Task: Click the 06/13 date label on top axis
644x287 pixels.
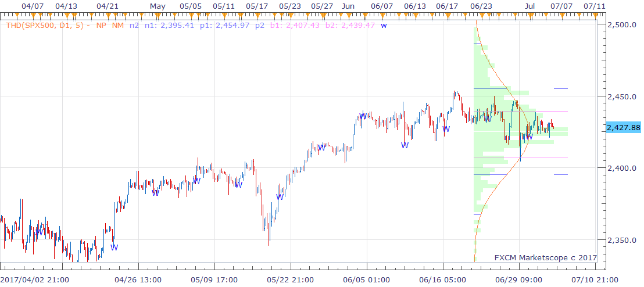Action: pos(415,6)
